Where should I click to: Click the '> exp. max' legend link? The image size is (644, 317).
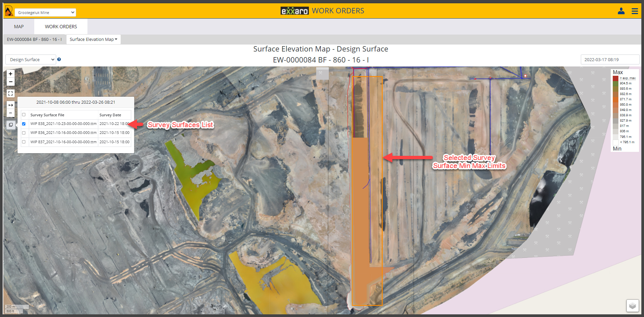[x=628, y=78]
